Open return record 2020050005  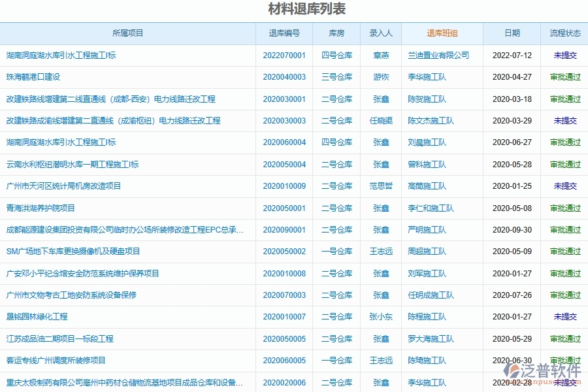click(283, 338)
